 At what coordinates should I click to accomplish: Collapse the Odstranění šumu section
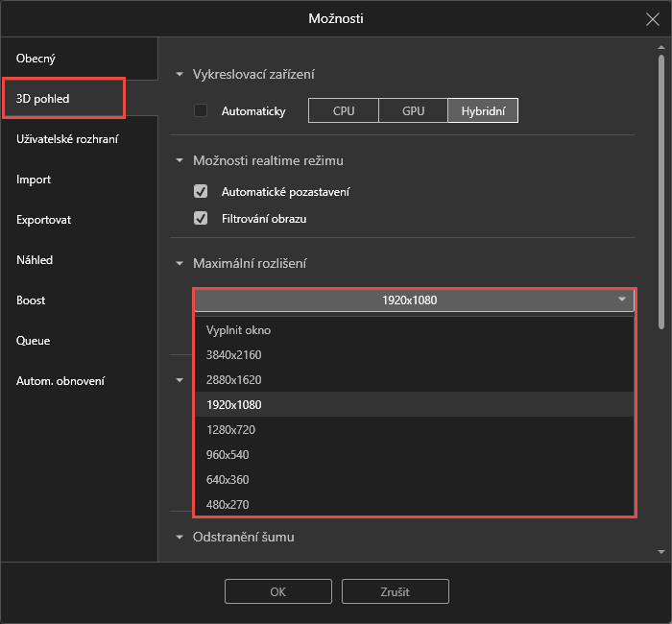point(180,538)
